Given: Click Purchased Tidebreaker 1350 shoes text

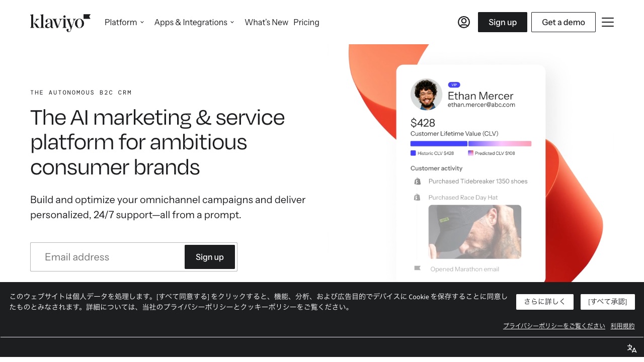Looking at the screenshot, I should [x=478, y=182].
